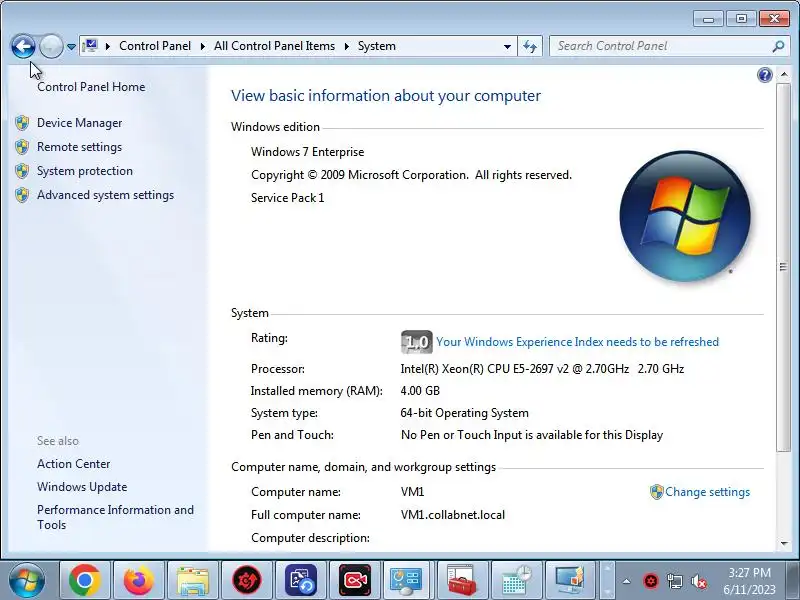Image resolution: width=800 pixels, height=600 pixels.
Task: Open Windows Explorer from taskbar
Action: tap(193, 580)
